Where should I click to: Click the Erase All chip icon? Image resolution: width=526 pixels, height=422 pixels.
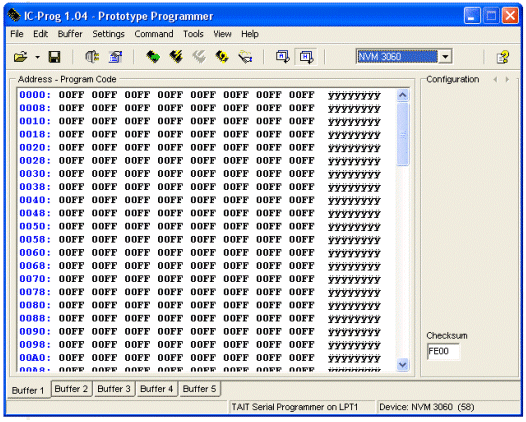pos(222,57)
